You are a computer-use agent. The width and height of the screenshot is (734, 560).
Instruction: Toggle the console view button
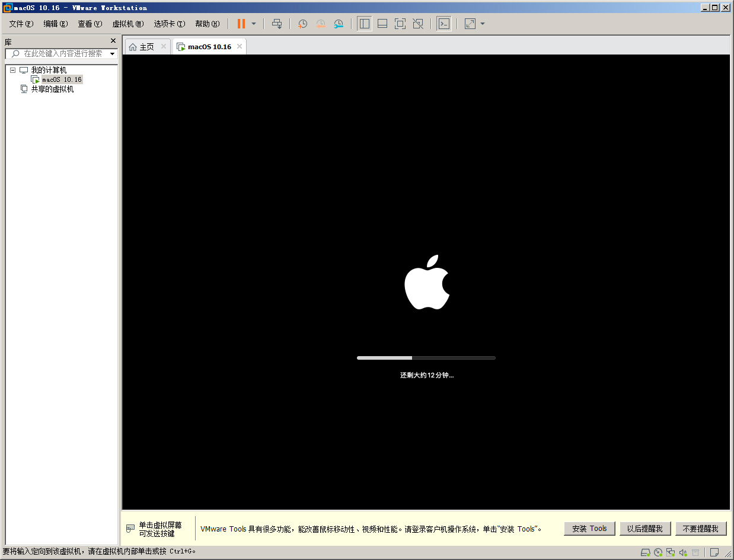click(x=443, y=24)
